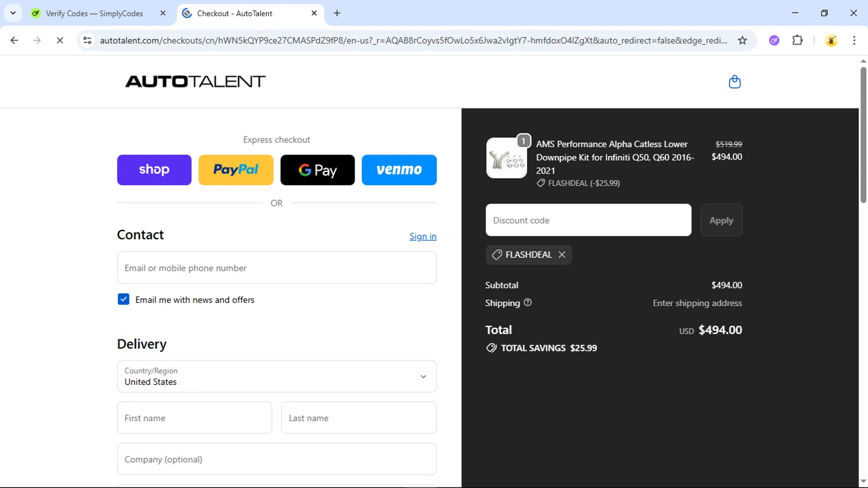The width and height of the screenshot is (868, 488).
Task: Click the browser address bar URL
Action: click(413, 41)
